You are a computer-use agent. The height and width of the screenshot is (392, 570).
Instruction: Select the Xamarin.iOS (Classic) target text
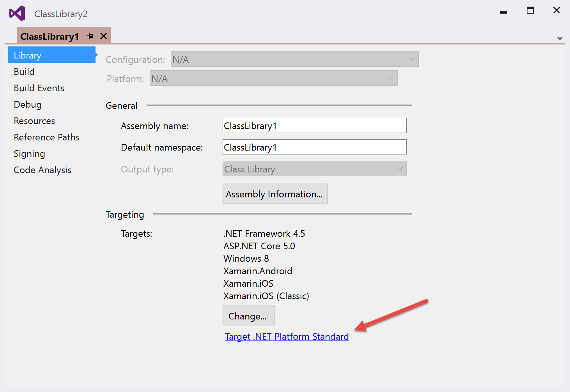pos(266,296)
